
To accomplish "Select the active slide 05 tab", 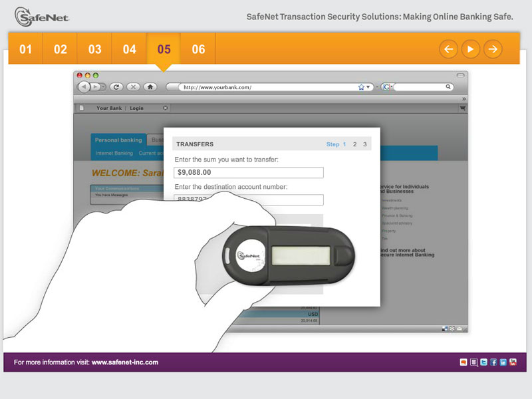I will click(164, 49).
